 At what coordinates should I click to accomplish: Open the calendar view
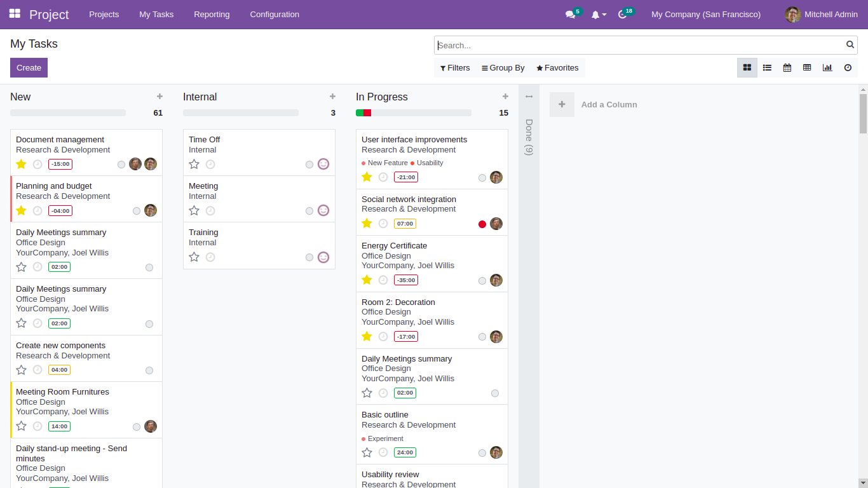click(787, 67)
